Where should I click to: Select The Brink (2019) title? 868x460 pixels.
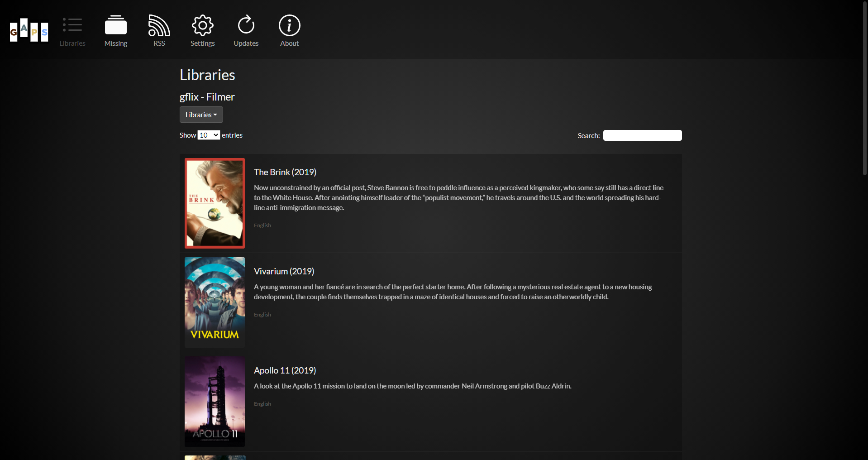[285, 172]
